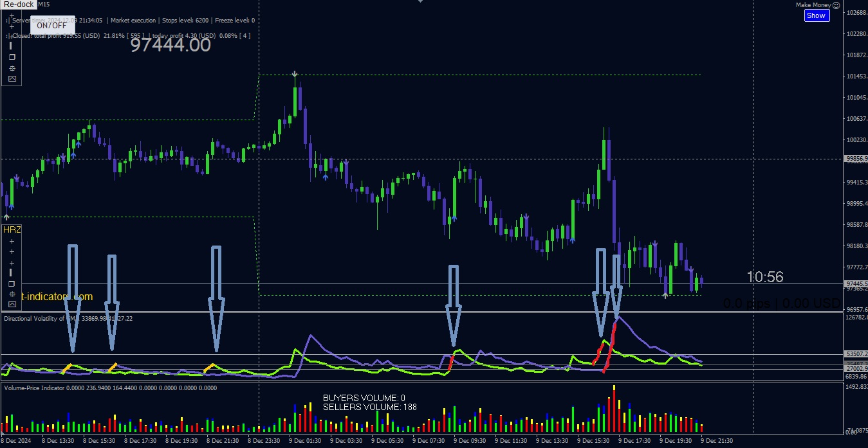Image resolution: width=868 pixels, height=448 pixels.
Task: Click the vertical bar icon in HRZ panel
Action: point(12,273)
